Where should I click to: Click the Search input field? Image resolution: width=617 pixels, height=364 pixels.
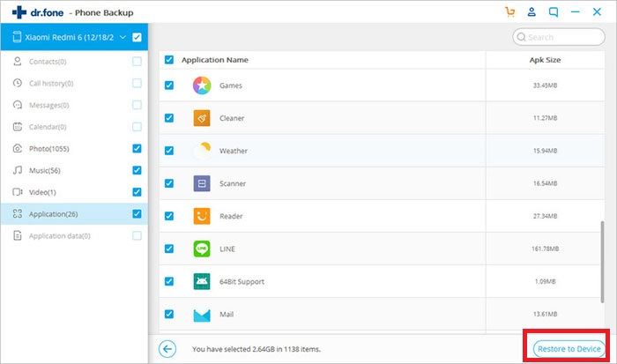(559, 37)
